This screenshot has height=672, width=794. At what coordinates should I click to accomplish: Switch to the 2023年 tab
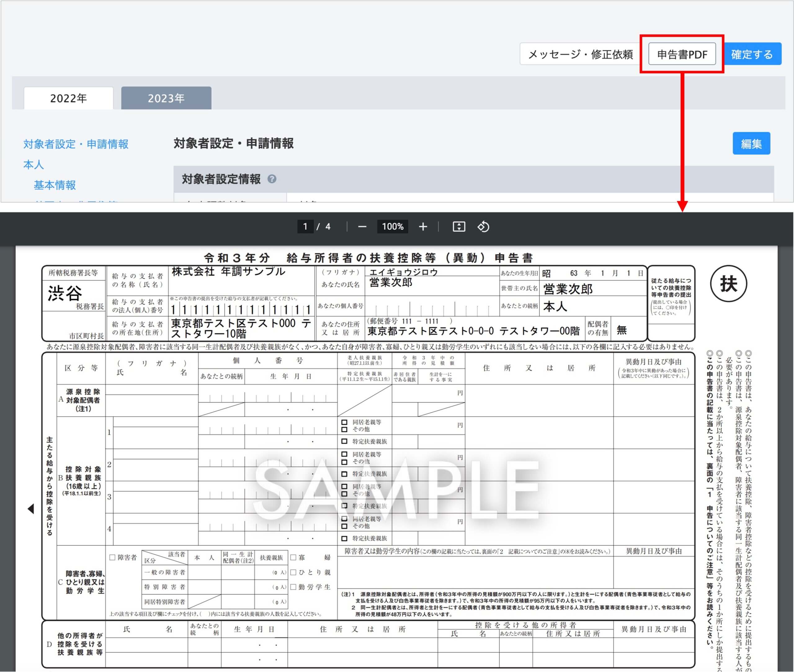166,98
